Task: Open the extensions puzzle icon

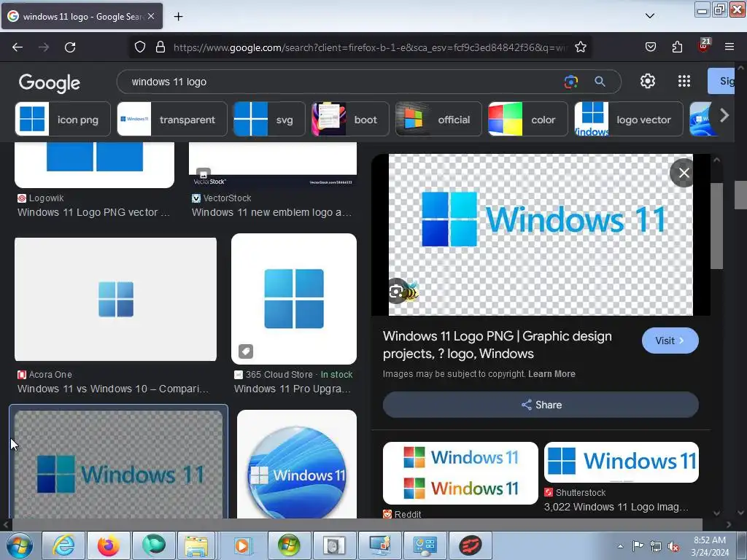Action: coord(677,47)
